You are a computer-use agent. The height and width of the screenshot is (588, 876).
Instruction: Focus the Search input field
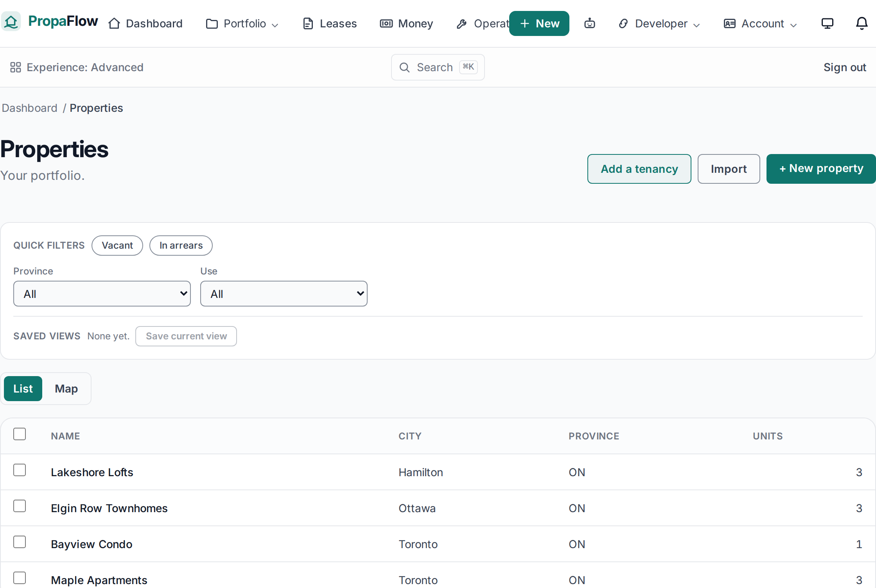438,67
